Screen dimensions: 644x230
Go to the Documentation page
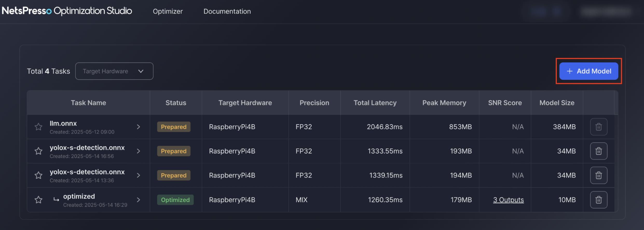coord(227,11)
